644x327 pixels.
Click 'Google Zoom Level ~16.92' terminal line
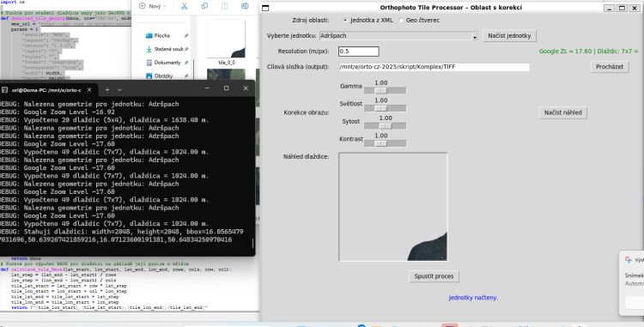[57, 112]
